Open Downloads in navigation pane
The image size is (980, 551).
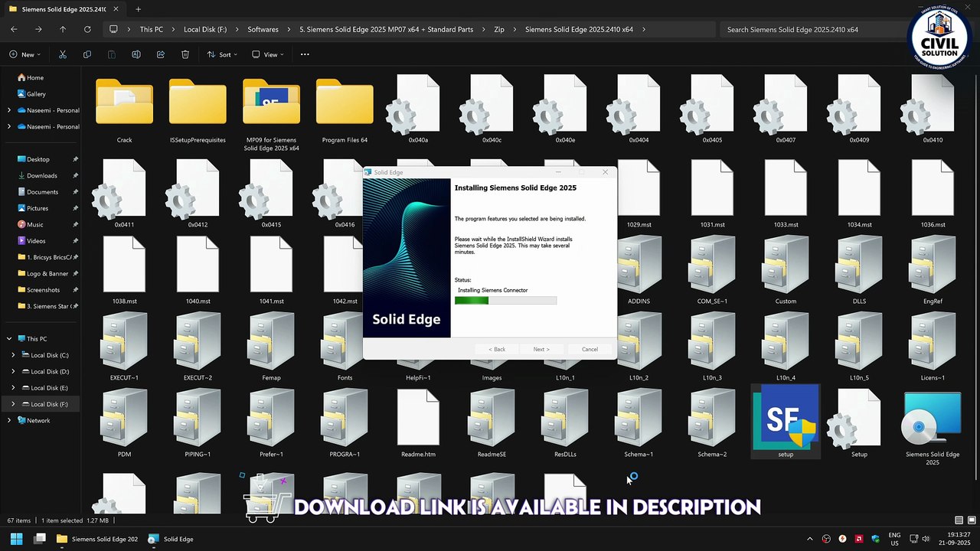42,175
